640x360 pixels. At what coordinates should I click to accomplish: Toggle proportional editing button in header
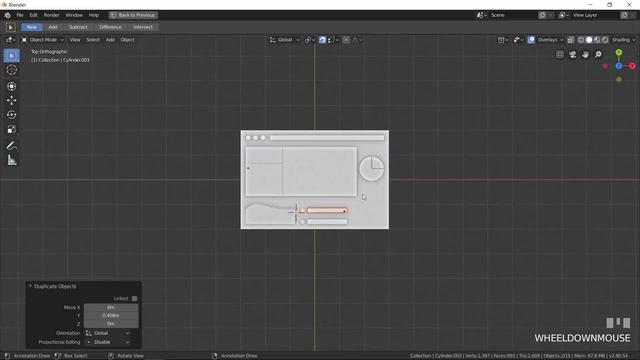(x=346, y=40)
